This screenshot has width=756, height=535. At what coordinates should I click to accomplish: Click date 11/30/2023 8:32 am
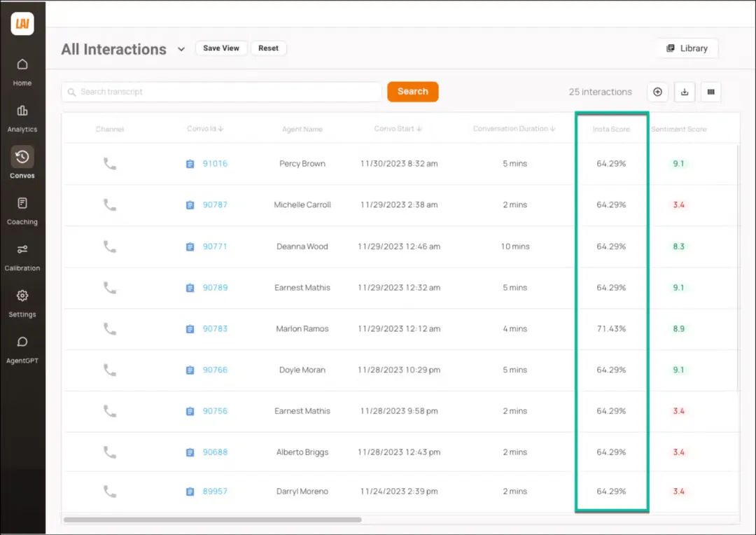click(x=399, y=164)
